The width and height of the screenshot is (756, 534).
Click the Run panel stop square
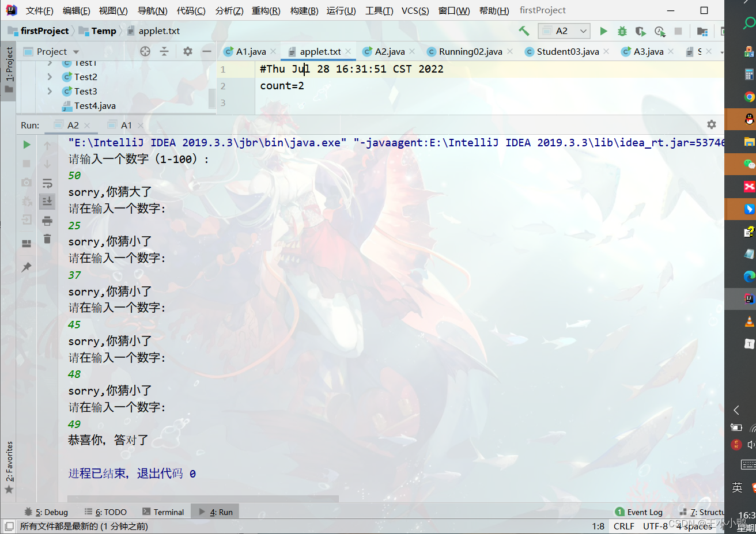click(x=27, y=164)
